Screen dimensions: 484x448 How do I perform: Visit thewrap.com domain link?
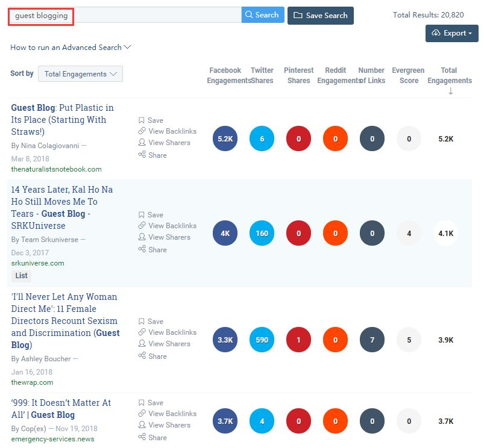[32, 382]
